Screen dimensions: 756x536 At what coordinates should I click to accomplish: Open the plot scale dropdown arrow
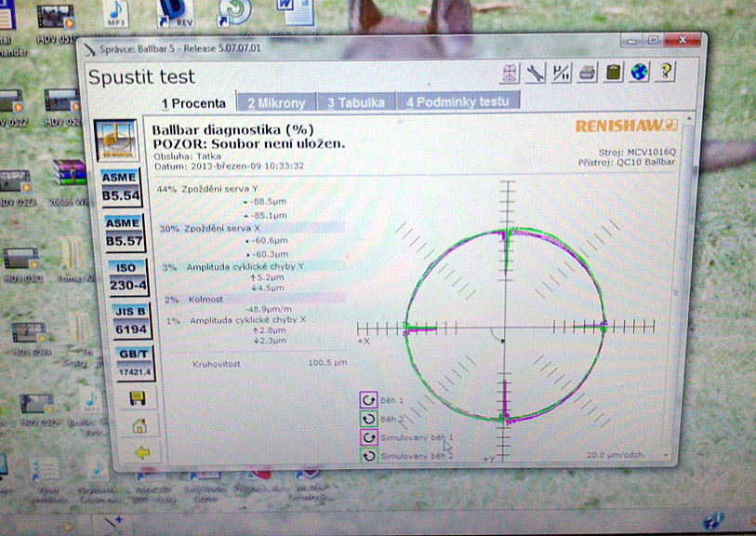click(666, 454)
